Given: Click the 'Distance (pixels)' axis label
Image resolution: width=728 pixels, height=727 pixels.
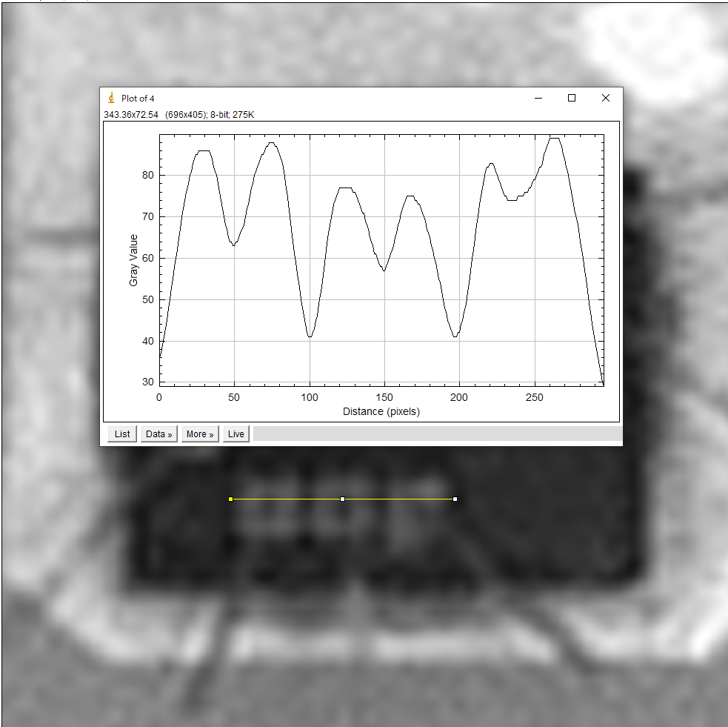Looking at the screenshot, I should pyautogui.click(x=381, y=411).
